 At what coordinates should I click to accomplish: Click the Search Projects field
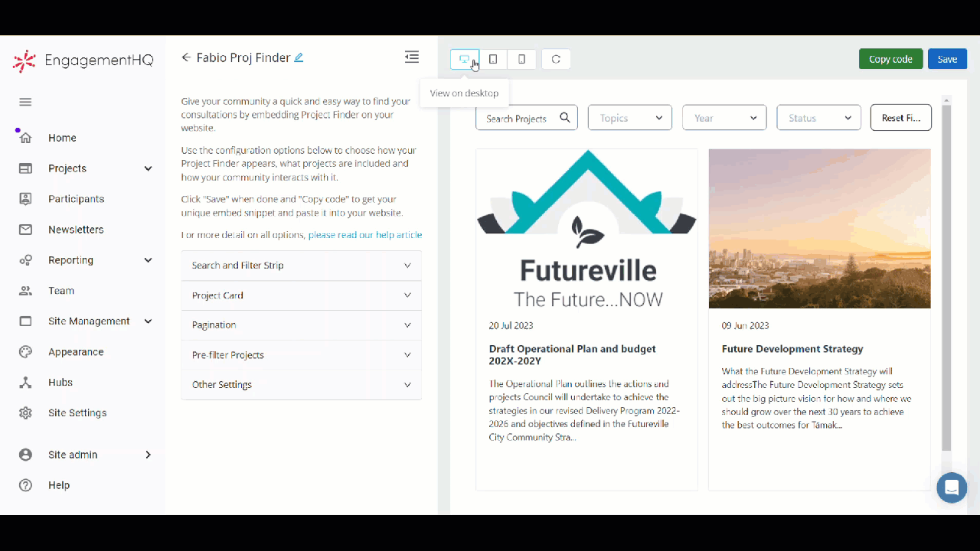coord(527,118)
